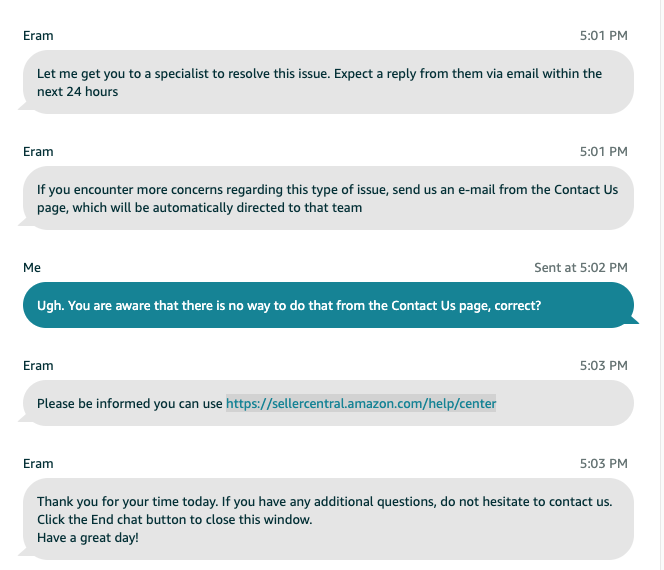This screenshot has height=570, width=664.
Task: Click the Eram name above the closing message
Action: 38,464
